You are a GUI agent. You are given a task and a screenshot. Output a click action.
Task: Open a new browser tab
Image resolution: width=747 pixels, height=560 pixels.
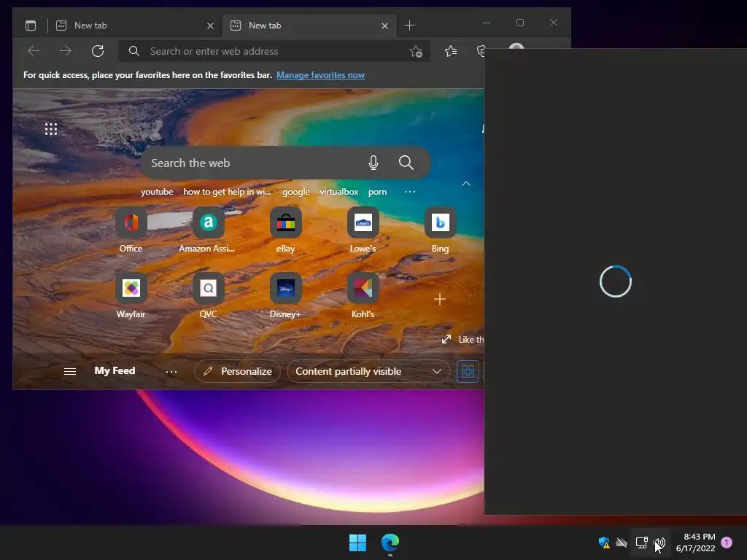409,26
